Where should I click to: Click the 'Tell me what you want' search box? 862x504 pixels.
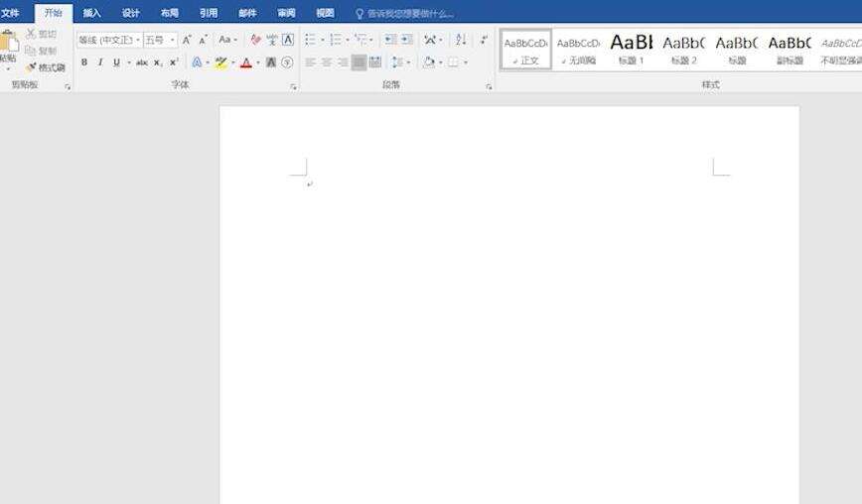[409, 14]
